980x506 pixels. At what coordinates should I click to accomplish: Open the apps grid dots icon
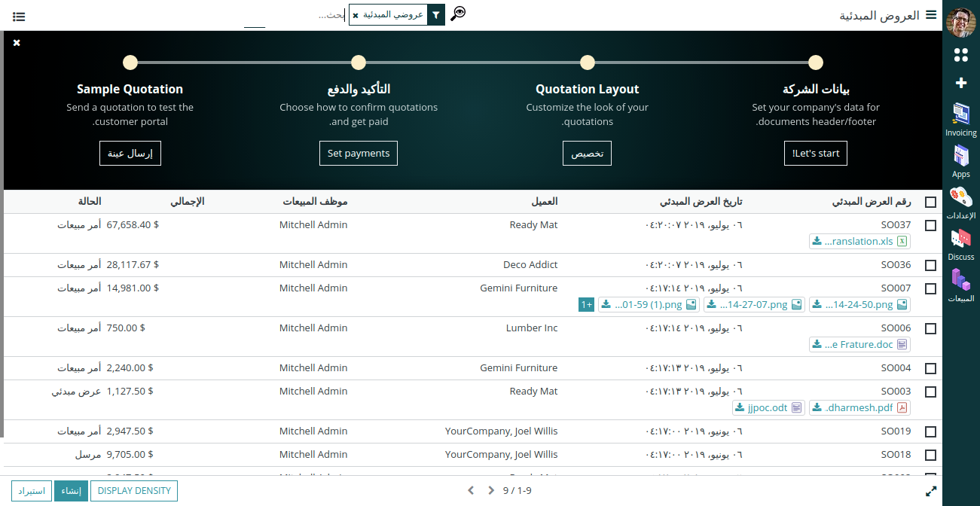click(x=960, y=55)
